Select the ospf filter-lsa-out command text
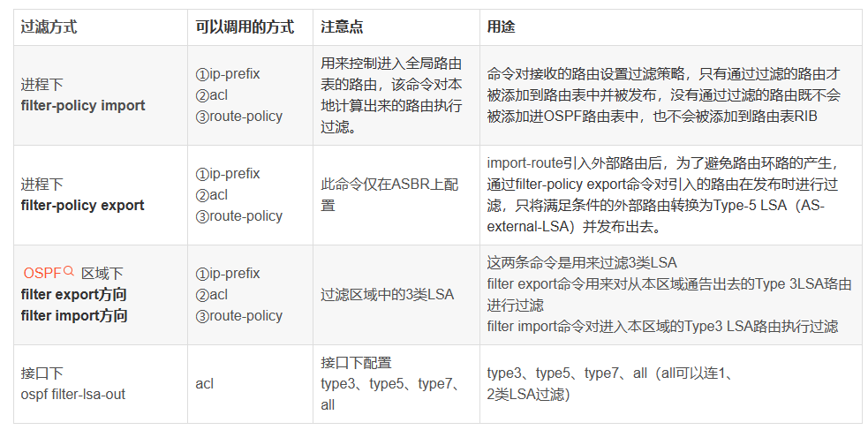 [73, 394]
